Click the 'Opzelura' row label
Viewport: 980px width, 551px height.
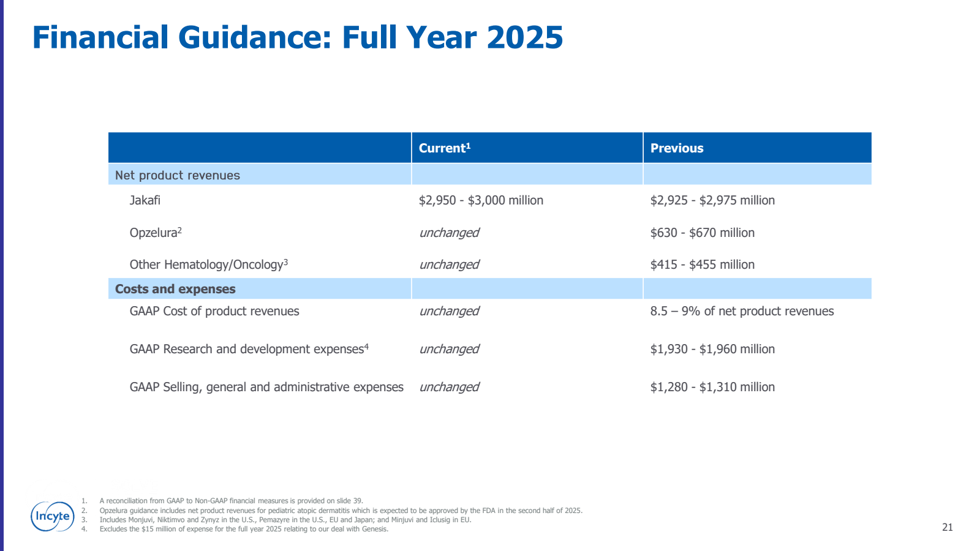point(156,233)
